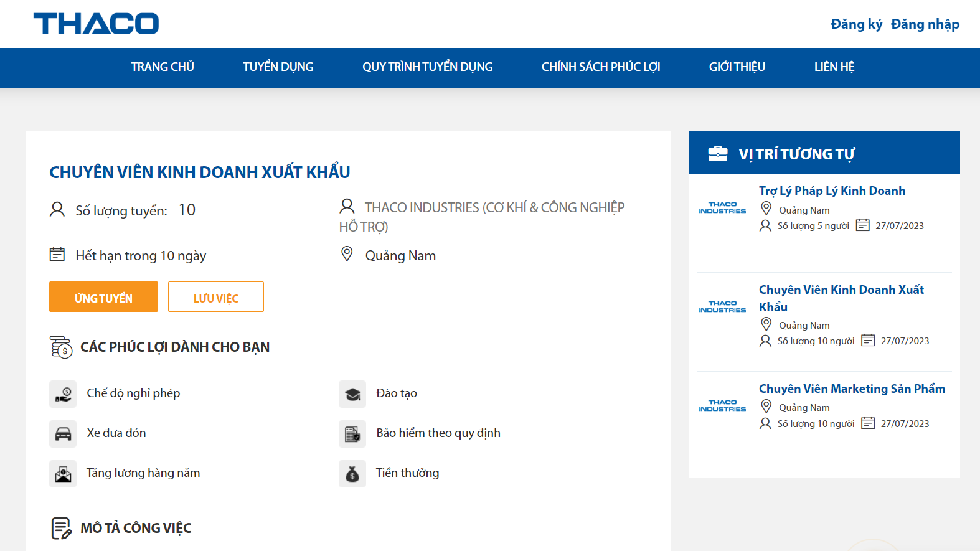The image size is (980, 551).
Task: Click Quảng Nam in the main job details
Action: pyautogui.click(x=400, y=255)
